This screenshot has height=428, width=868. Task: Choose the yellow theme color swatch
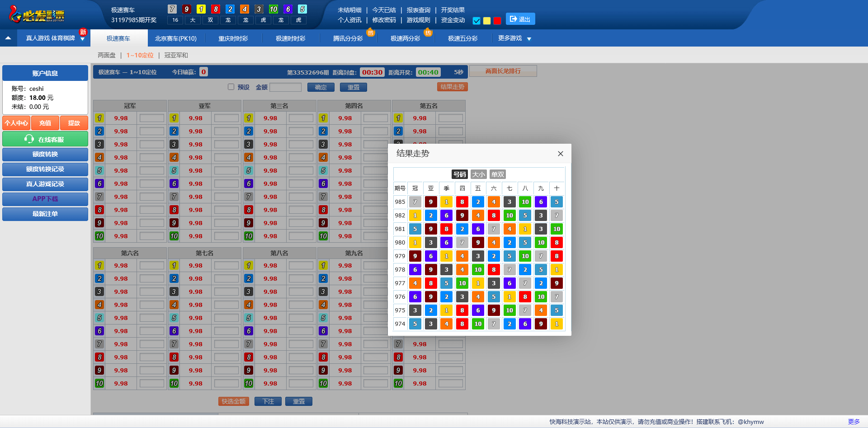click(x=487, y=21)
